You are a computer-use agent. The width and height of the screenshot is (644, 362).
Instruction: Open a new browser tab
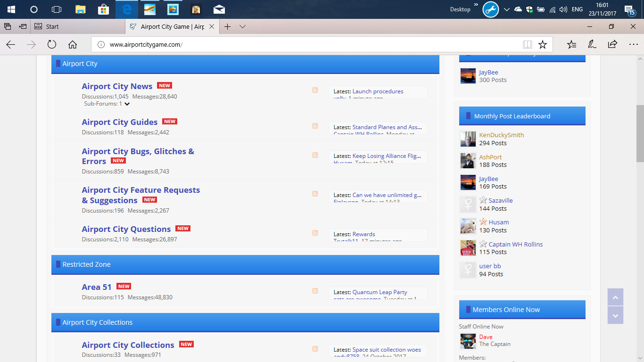pos(227,26)
